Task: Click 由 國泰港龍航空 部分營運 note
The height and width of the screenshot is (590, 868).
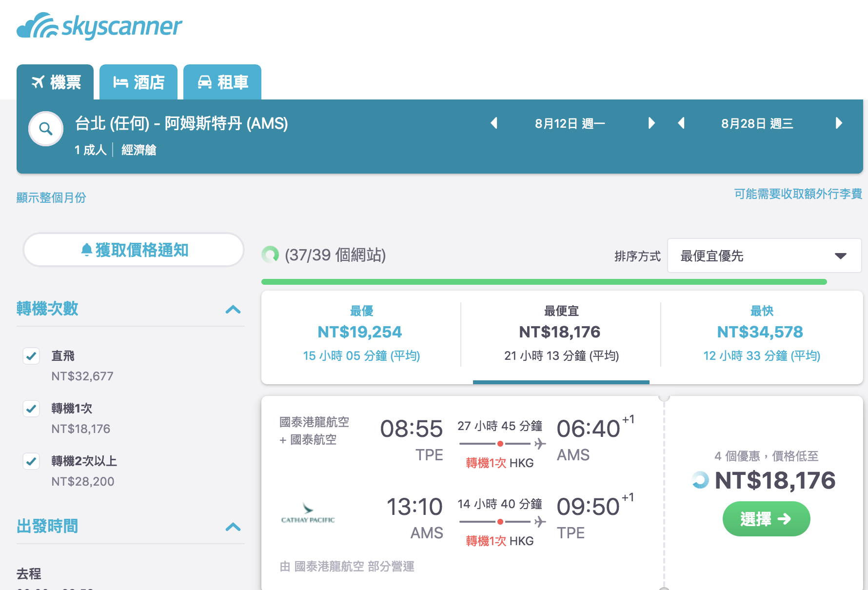Action: point(347,566)
